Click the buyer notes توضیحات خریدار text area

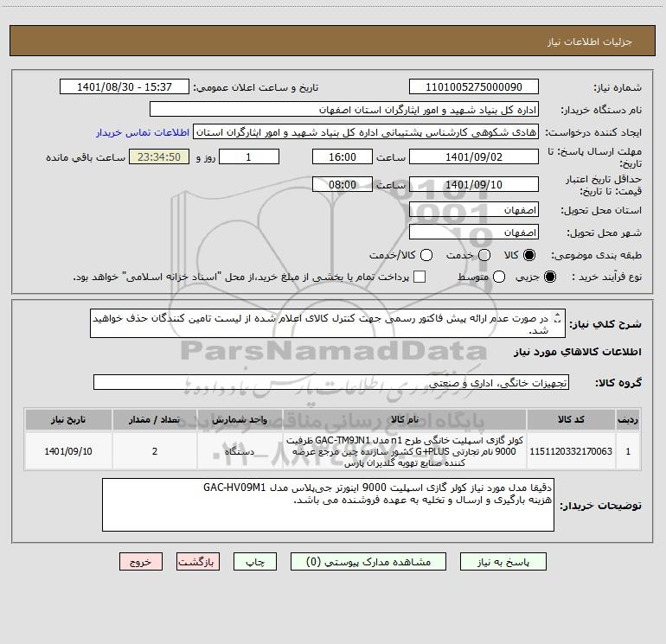click(x=328, y=505)
